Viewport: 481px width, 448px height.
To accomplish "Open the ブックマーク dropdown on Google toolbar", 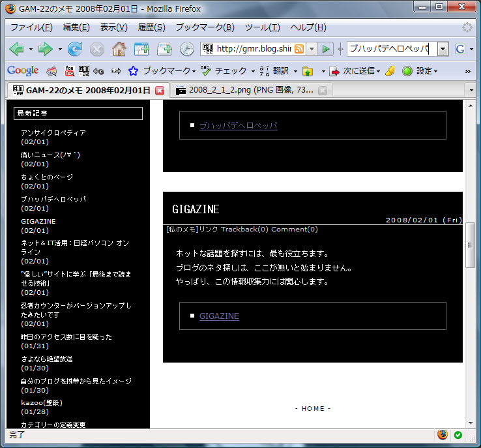I will click(x=194, y=72).
